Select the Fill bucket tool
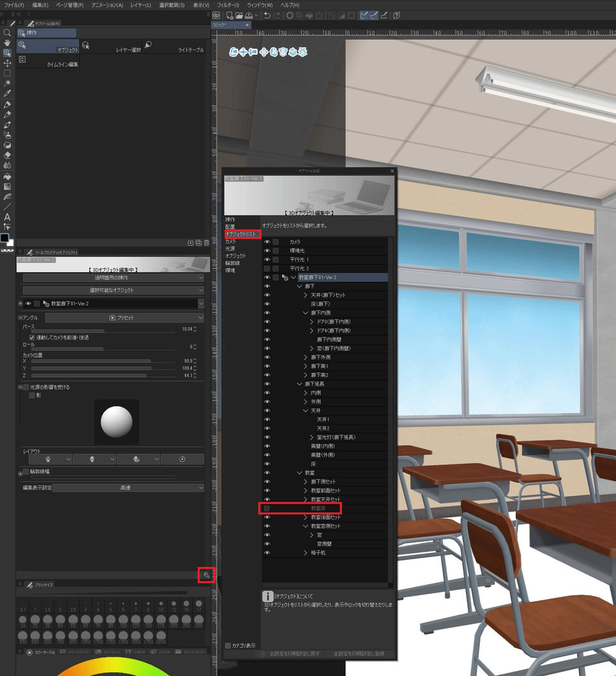The image size is (616, 676). tap(7, 176)
